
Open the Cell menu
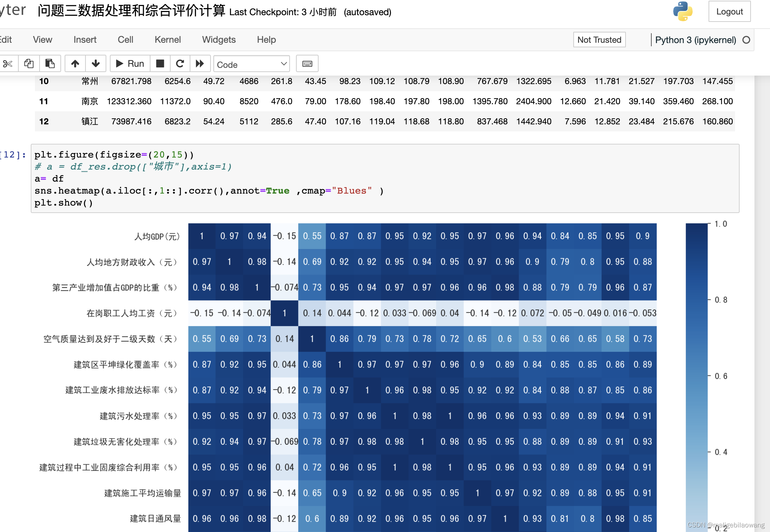click(125, 40)
